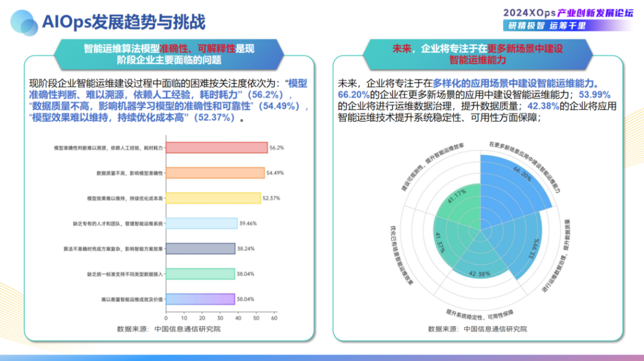Viewport: 644px width, 361px height.
Task: Click bar label "模型准确性判断难以溯源，依赖人工经验，耗时耗力"
Action: [109, 148]
